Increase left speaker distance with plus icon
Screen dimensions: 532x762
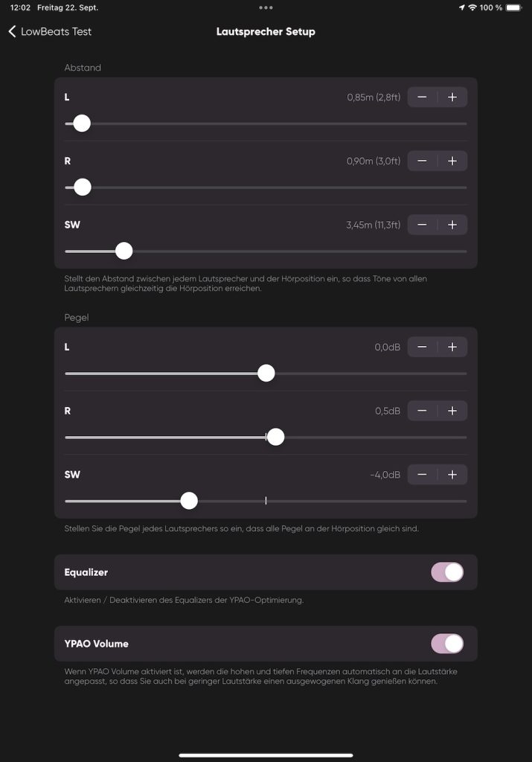click(x=452, y=97)
